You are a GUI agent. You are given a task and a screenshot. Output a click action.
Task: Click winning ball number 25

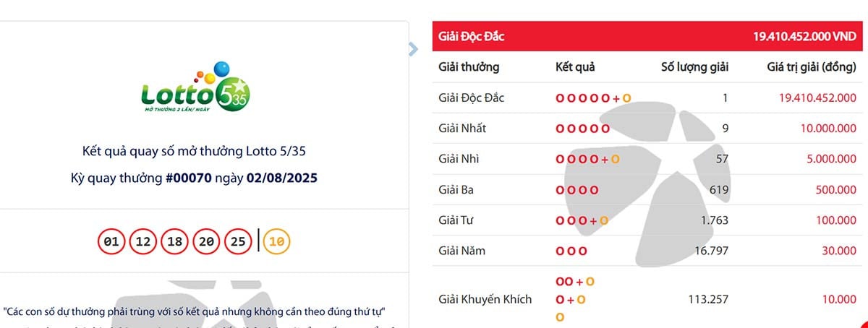pos(239,242)
